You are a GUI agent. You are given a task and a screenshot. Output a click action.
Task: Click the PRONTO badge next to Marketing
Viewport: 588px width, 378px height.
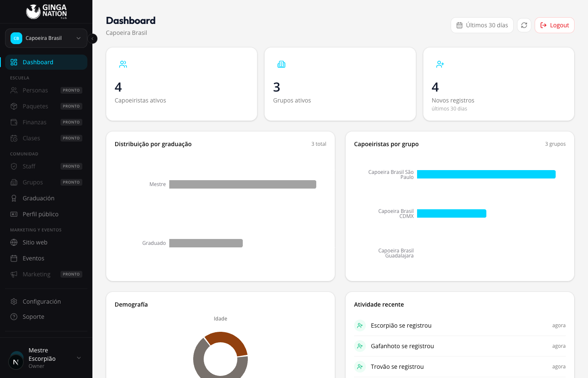(x=71, y=274)
